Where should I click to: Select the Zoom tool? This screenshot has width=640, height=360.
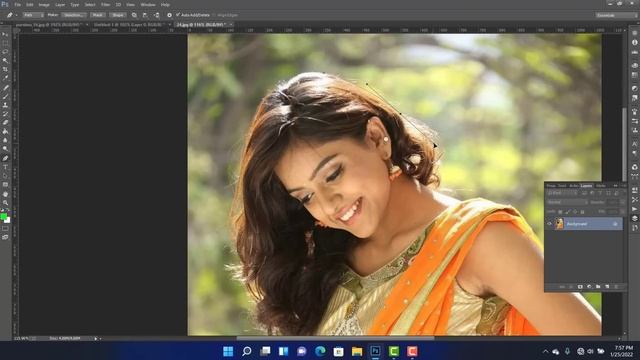point(5,203)
